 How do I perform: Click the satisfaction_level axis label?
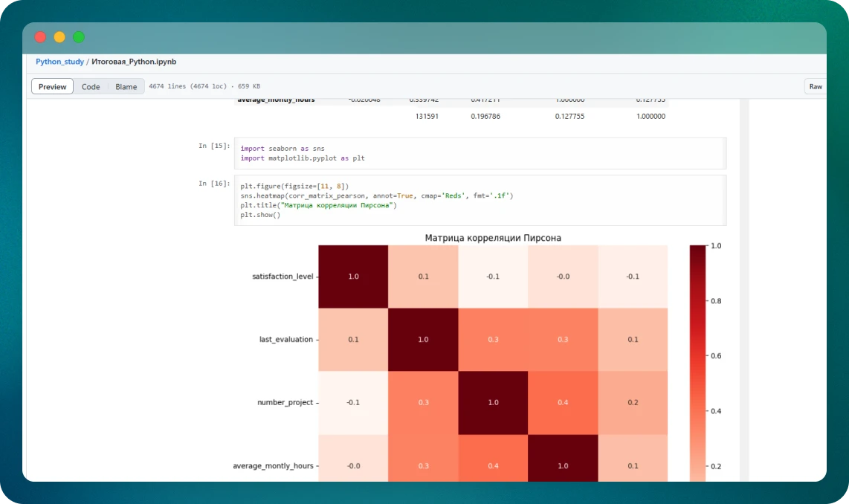pos(283,277)
